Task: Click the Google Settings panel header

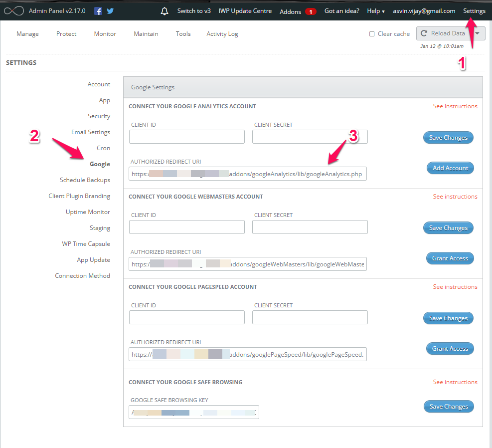Action: 303,87
